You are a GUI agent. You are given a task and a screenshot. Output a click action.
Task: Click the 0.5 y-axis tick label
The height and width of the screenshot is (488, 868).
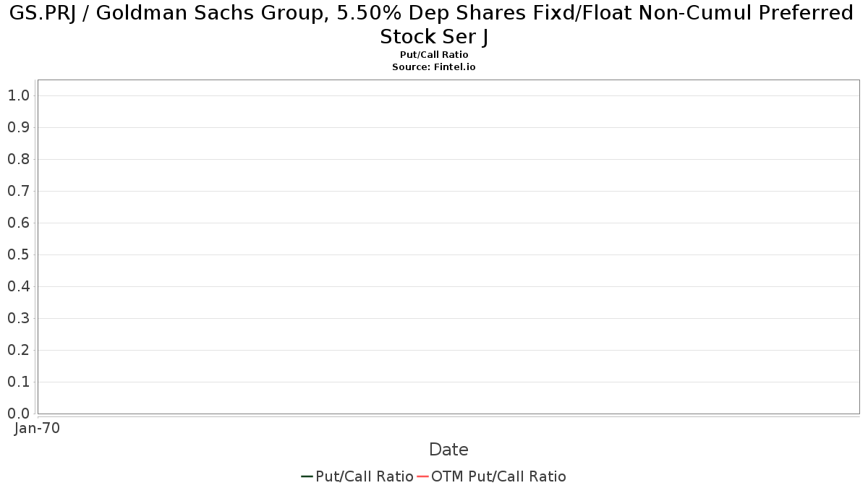click(x=18, y=254)
